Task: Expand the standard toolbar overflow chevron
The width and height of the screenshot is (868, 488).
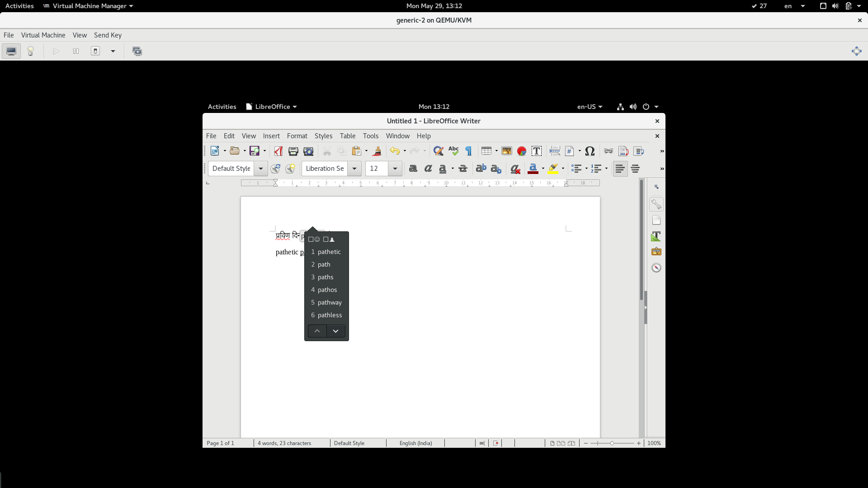Action: (662, 151)
